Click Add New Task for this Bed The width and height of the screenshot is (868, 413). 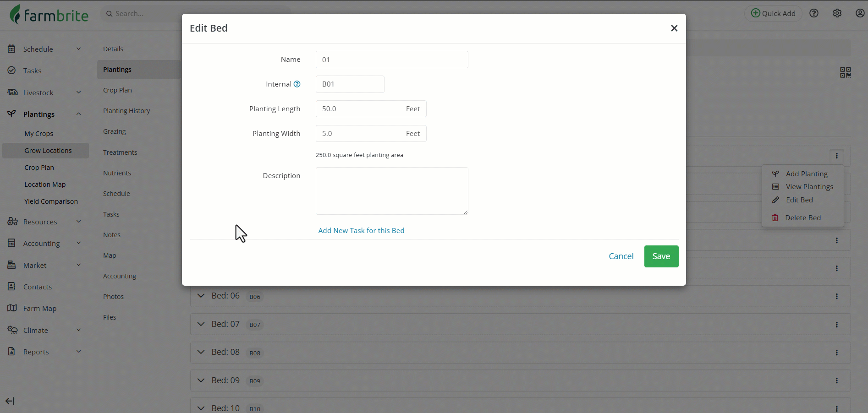(361, 231)
